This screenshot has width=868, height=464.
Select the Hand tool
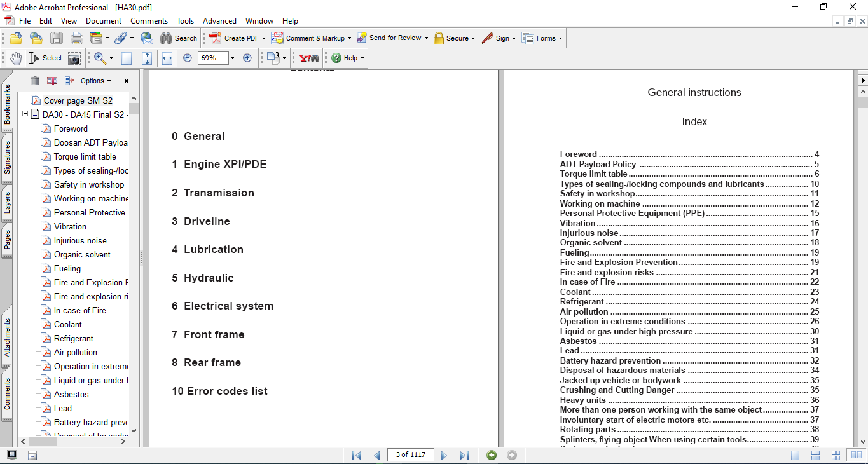[15, 58]
